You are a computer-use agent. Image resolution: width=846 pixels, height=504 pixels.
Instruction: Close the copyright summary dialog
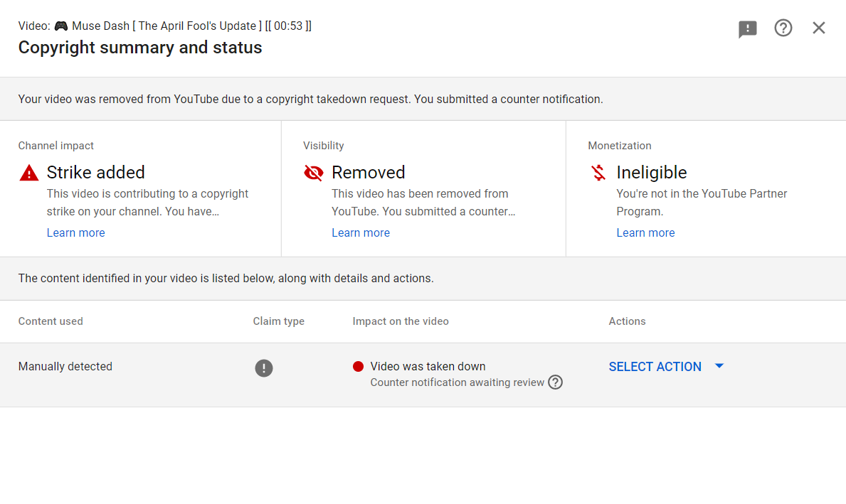(x=819, y=28)
